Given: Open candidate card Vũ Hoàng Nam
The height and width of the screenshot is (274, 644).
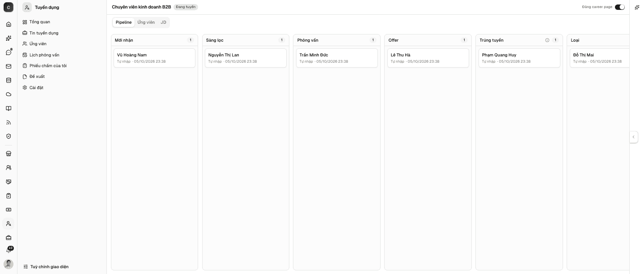Looking at the screenshot, I should point(154,58).
